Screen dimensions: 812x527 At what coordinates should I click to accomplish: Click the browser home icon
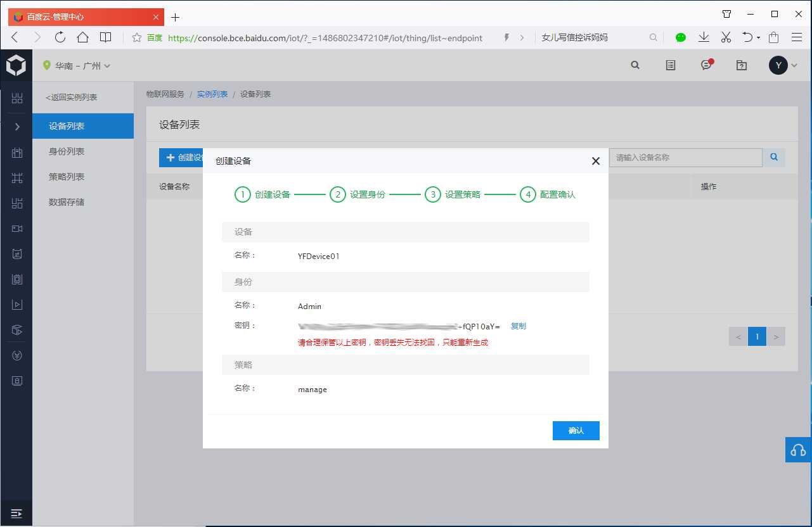[x=82, y=37]
